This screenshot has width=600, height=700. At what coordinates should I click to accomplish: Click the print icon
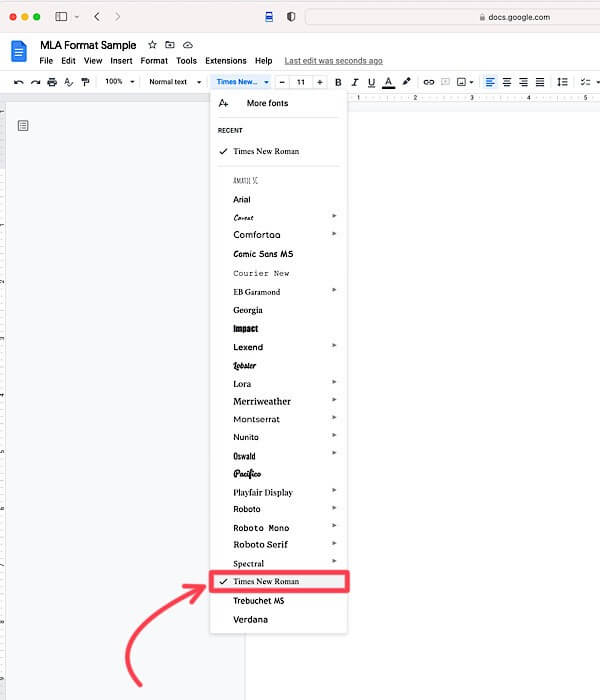coord(52,82)
